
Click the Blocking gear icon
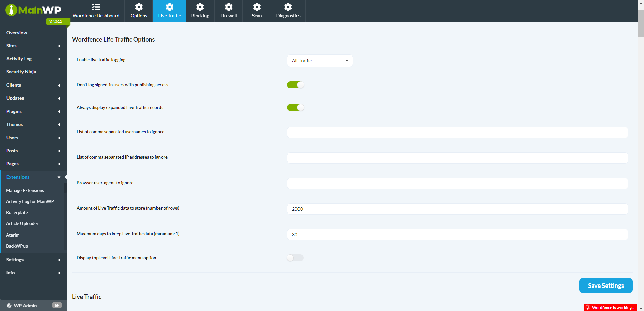(200, 7)
